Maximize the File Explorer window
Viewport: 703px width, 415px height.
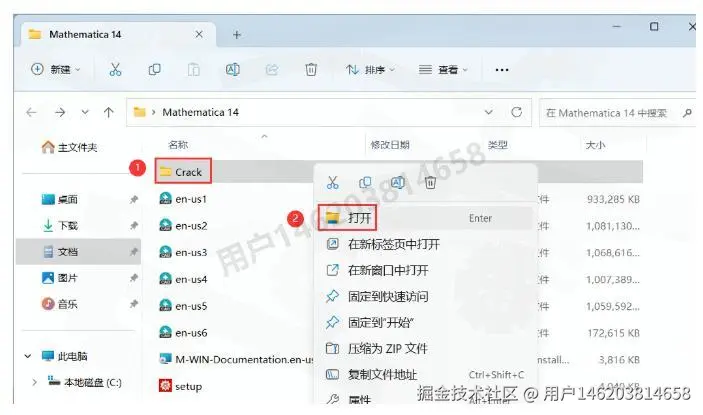[654, 26]
